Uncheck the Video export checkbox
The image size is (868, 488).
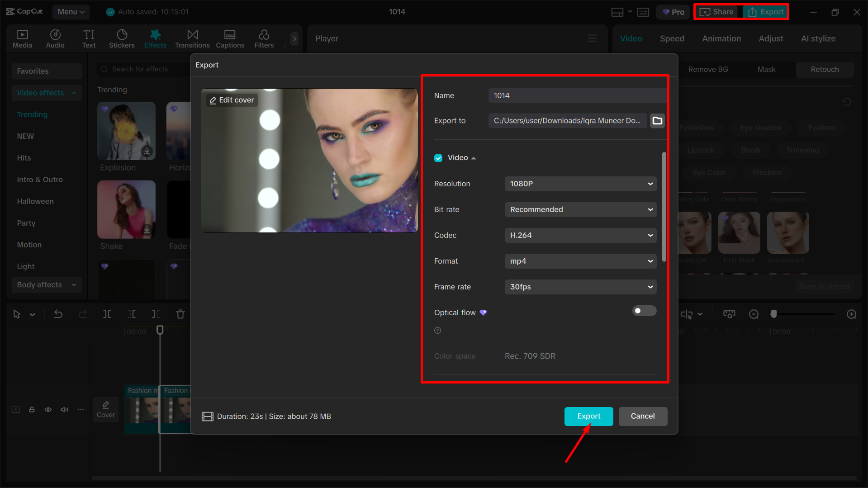click(438, 158)
